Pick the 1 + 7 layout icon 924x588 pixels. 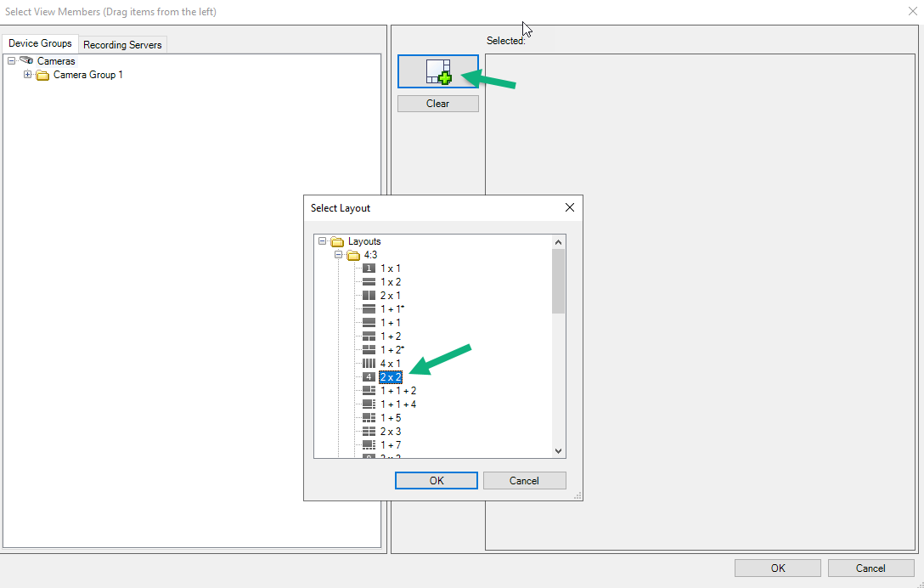pyautogui.click(x=367, y=444)
